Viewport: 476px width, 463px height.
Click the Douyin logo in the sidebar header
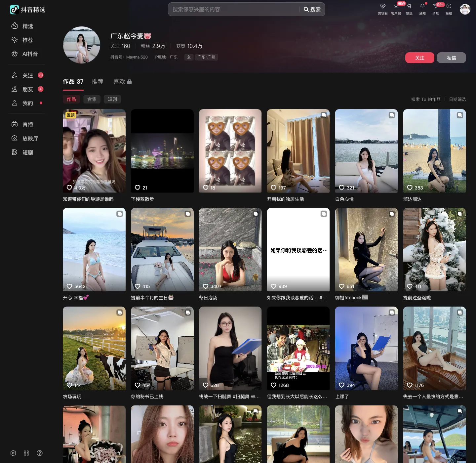(x=27, y=10)
